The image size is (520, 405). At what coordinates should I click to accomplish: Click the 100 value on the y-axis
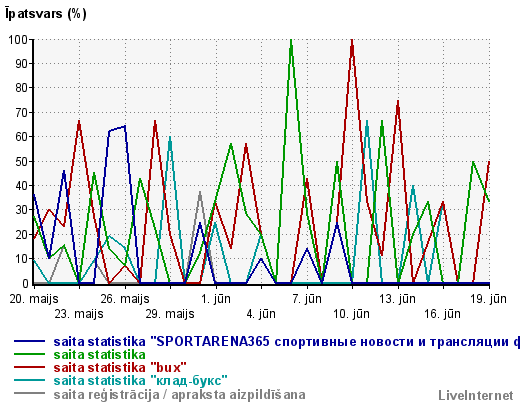[18, 40]
